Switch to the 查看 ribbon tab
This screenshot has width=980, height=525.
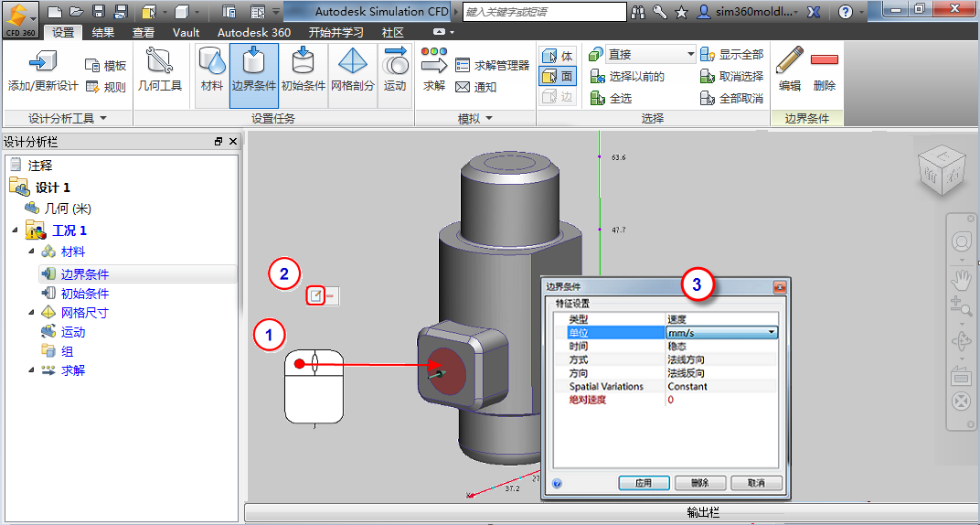(144, 33)
